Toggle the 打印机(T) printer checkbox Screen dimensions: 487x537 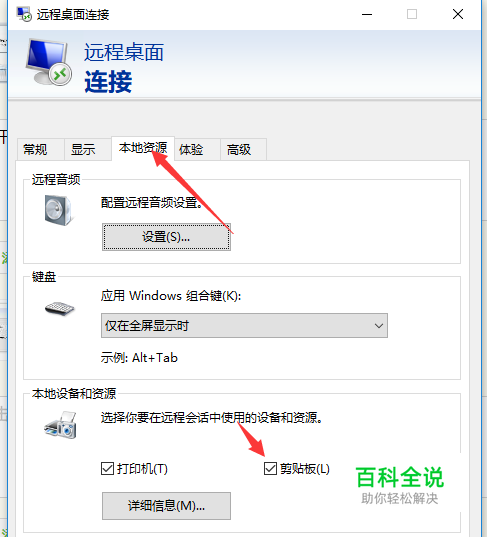[108, 468]
